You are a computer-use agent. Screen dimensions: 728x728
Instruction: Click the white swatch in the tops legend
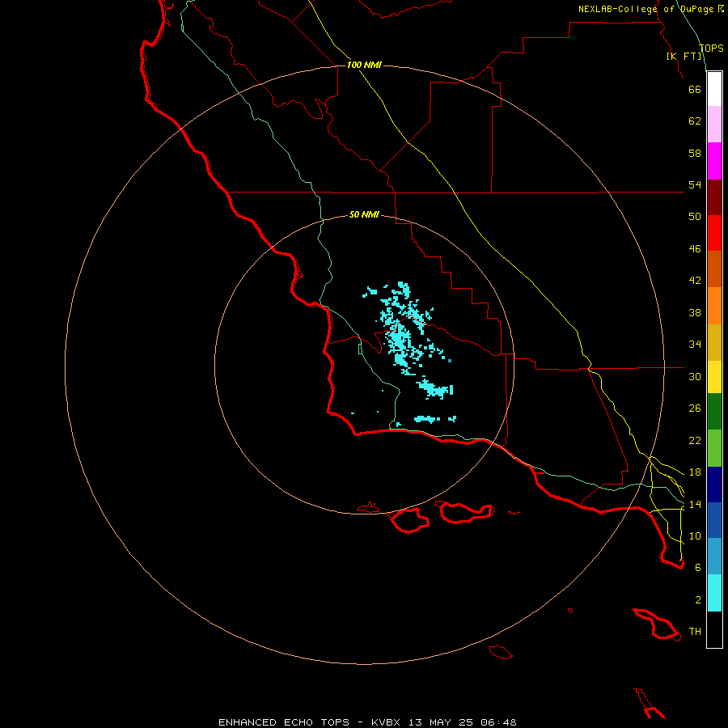(714, 89)
